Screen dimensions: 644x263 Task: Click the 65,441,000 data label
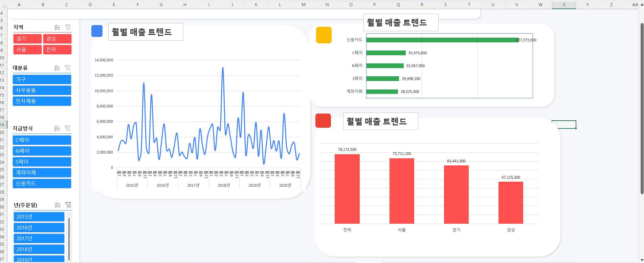click(x=456, y=161)
